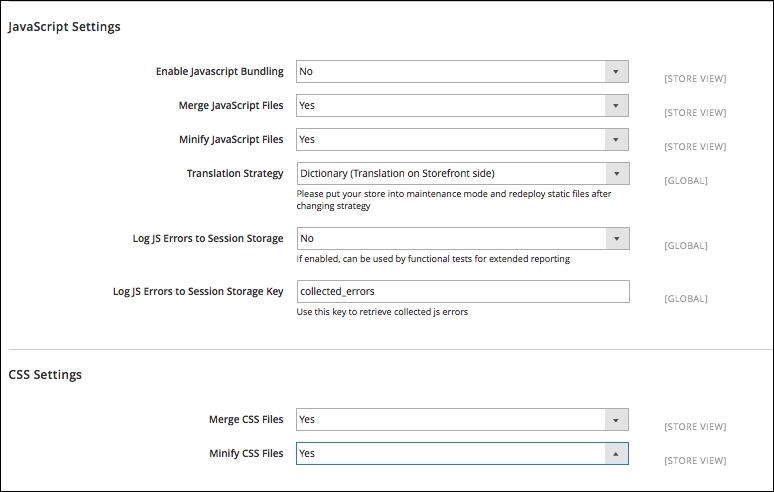The image size is (774, 492).
Task: Open Log JS Errors to Session Storage dropdown
Action: 463,238
